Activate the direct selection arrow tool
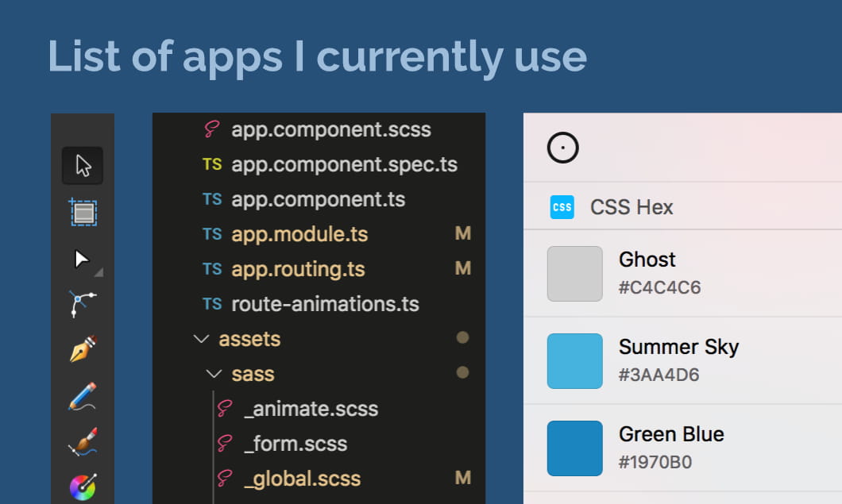Viewport: 842px width, 504px height. (x=83, y=257)
